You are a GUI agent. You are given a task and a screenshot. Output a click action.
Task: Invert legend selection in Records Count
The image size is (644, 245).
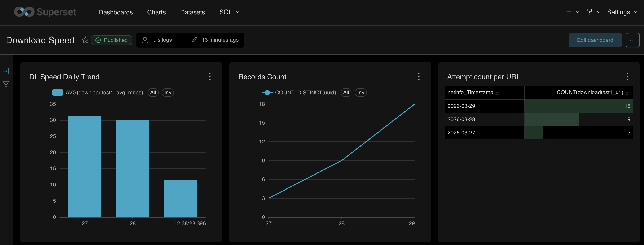coord(361,93)
